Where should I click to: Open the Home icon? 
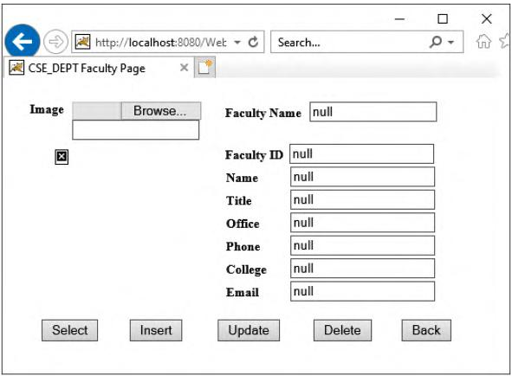click(483, 42)
